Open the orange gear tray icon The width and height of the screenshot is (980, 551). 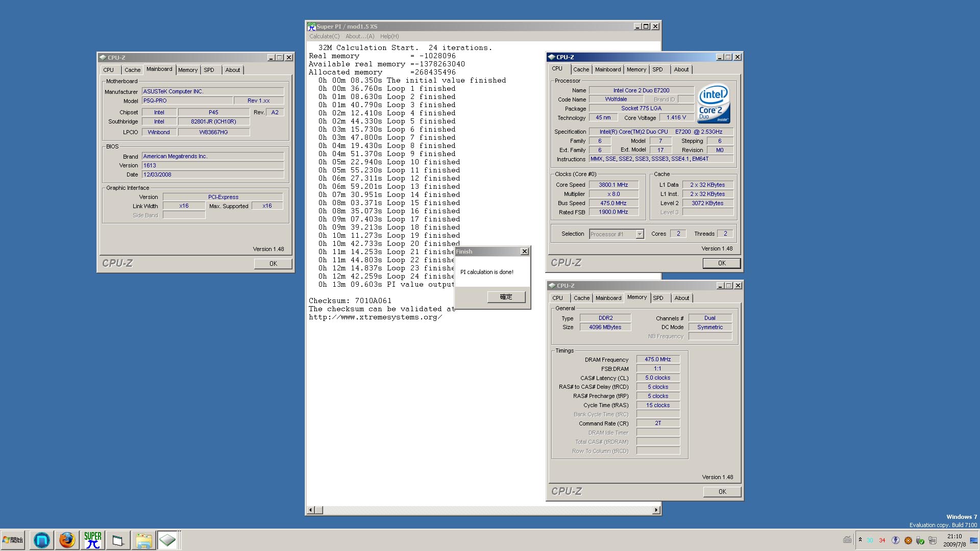(908, 540)
